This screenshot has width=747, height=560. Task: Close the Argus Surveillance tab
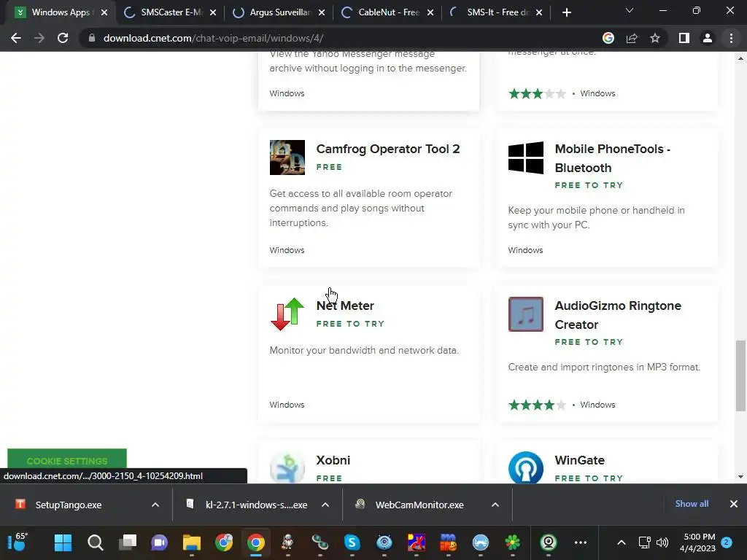(322, 12)
